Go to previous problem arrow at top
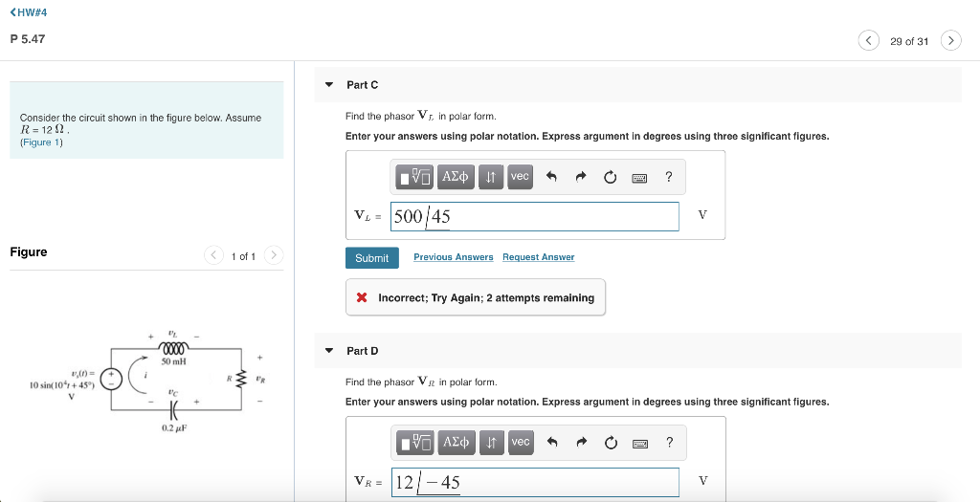The height and width of the screenshot is (502, 980). [x=868, y=40]
